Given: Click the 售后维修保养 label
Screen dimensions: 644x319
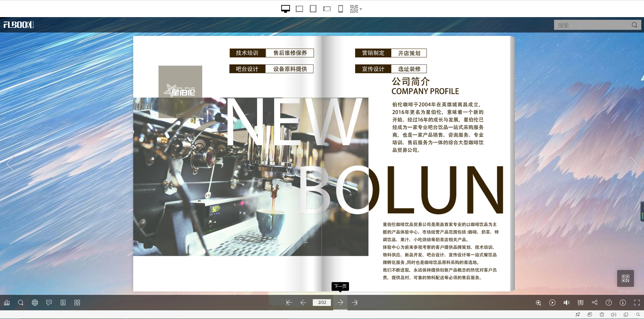Looking at the screenshot, I should (x=290, y=53).
